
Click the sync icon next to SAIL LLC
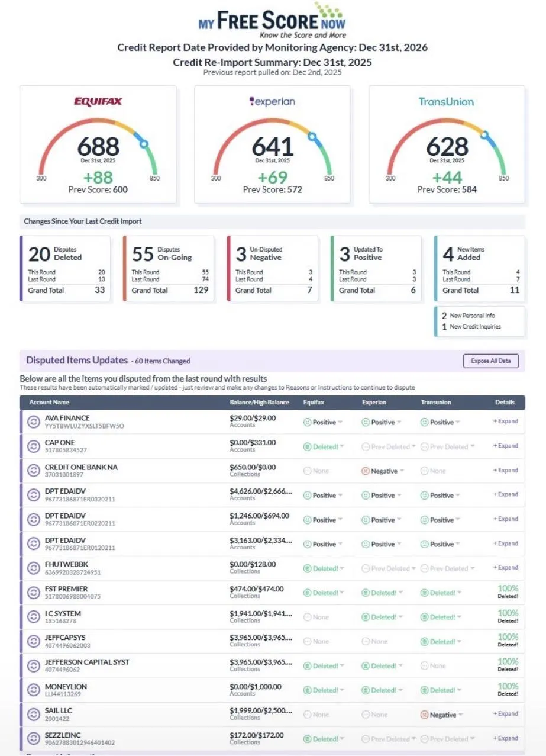pos(33,715)
